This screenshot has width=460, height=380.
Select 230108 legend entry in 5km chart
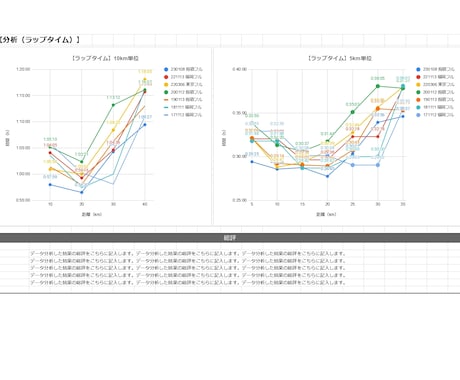click(x=435, y=69)
